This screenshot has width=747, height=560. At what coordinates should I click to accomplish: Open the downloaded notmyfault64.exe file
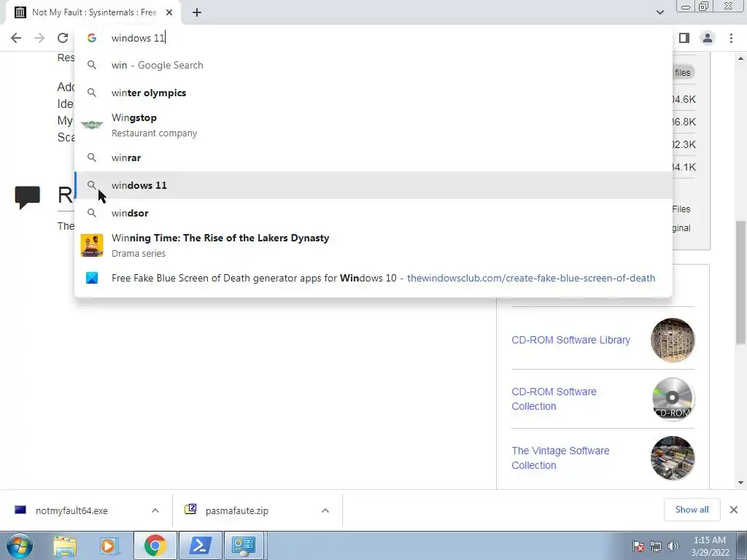pos(71,510)
